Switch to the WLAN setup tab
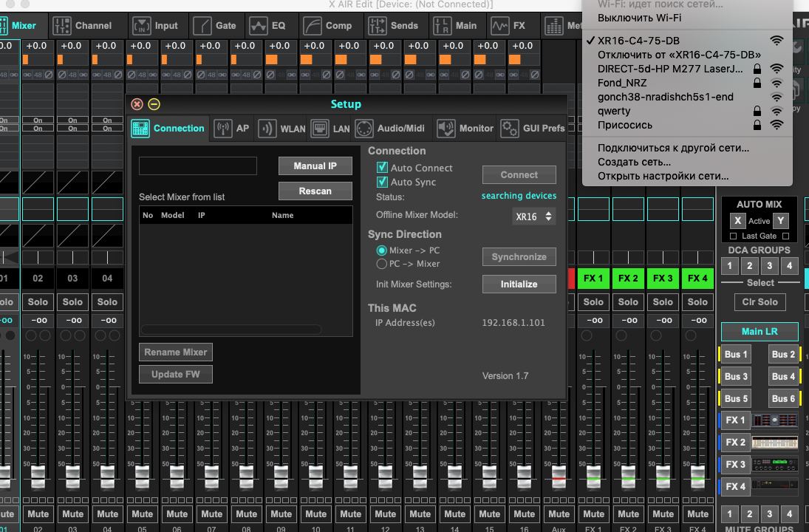This screenshot has width=809, height=532. pos(281,129)
